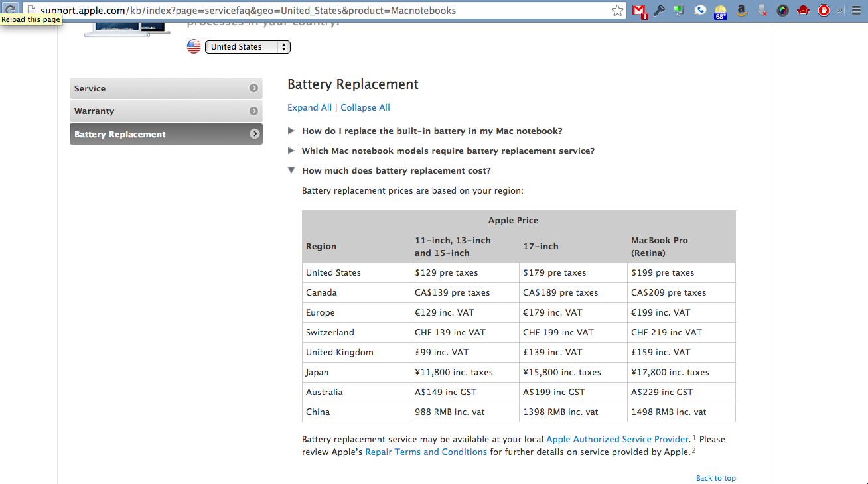
Task: Click the 'Canada' row label
Action: click(x=321, y=292)
